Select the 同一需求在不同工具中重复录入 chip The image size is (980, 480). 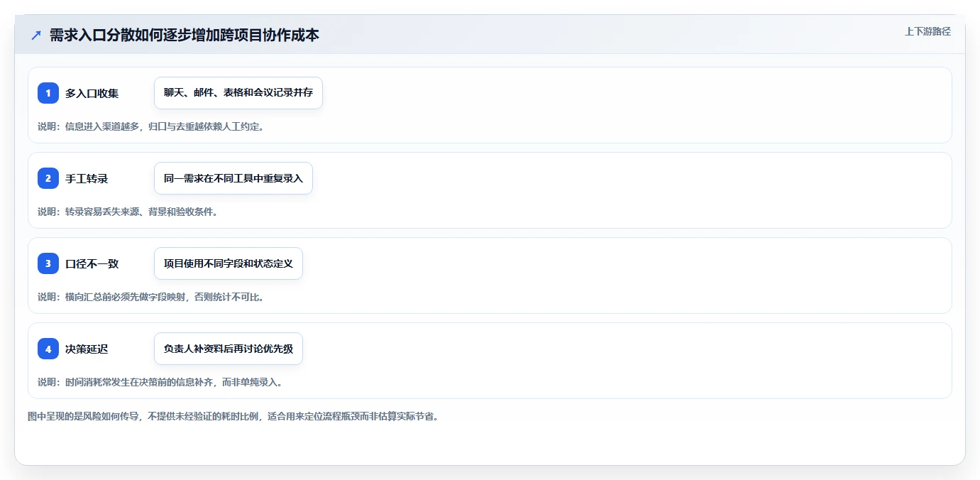(233, 178)
